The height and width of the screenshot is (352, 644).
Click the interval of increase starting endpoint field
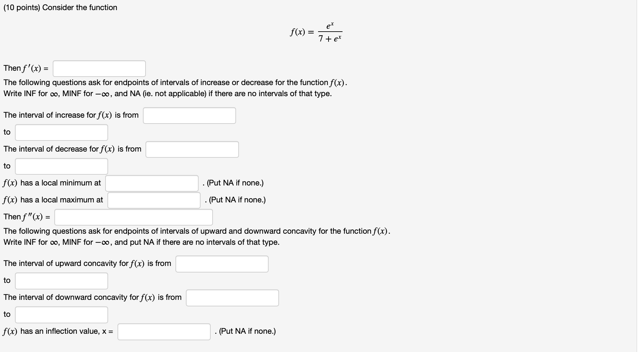click(x=189, y=115)
